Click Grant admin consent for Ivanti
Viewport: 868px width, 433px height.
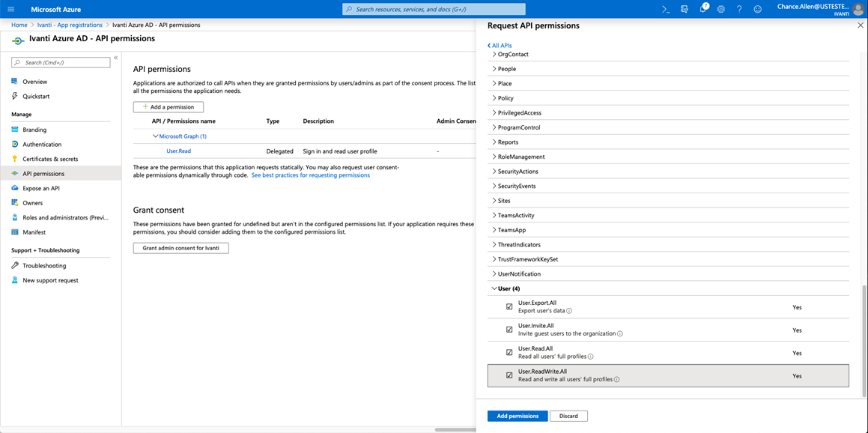click(180, 248)
